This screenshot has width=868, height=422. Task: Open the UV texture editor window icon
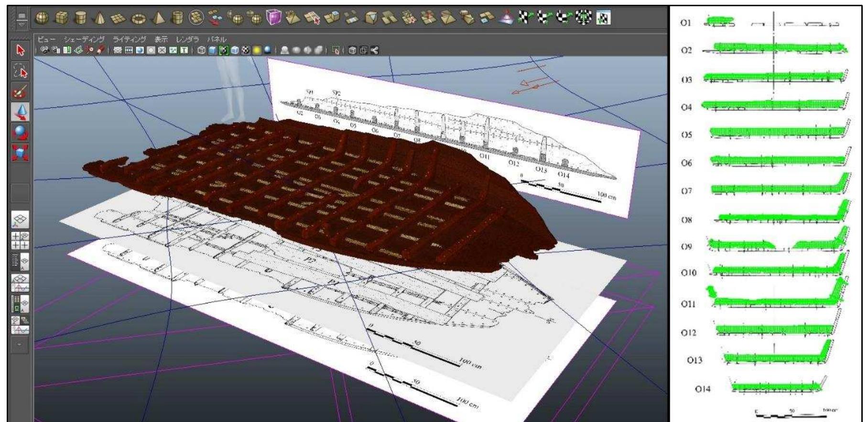pos(603,18)
